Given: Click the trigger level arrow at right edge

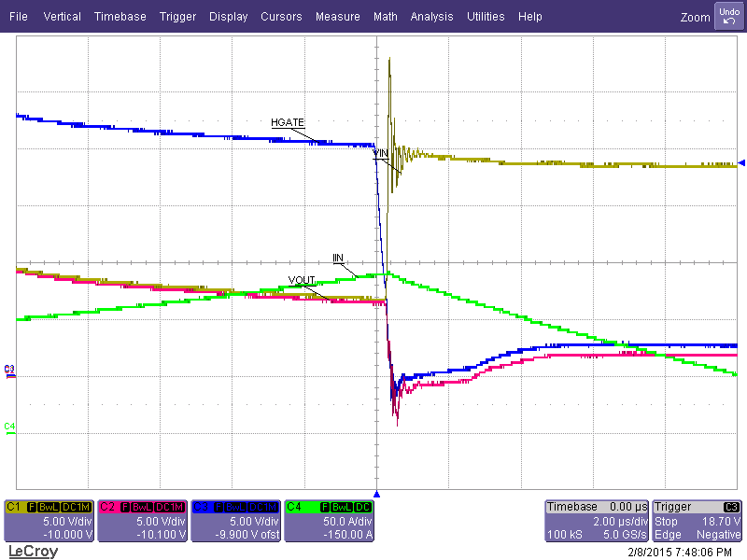Looking at the screenshot, I should (x=741, y=161).
